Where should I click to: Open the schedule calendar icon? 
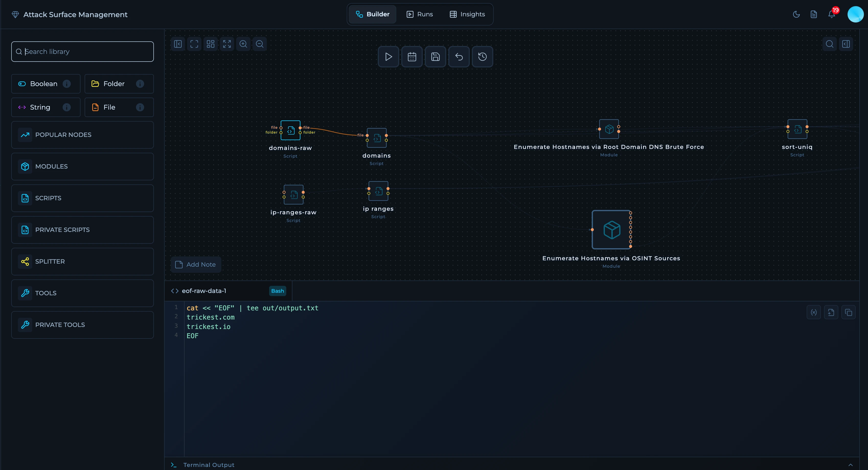[412, 56]
